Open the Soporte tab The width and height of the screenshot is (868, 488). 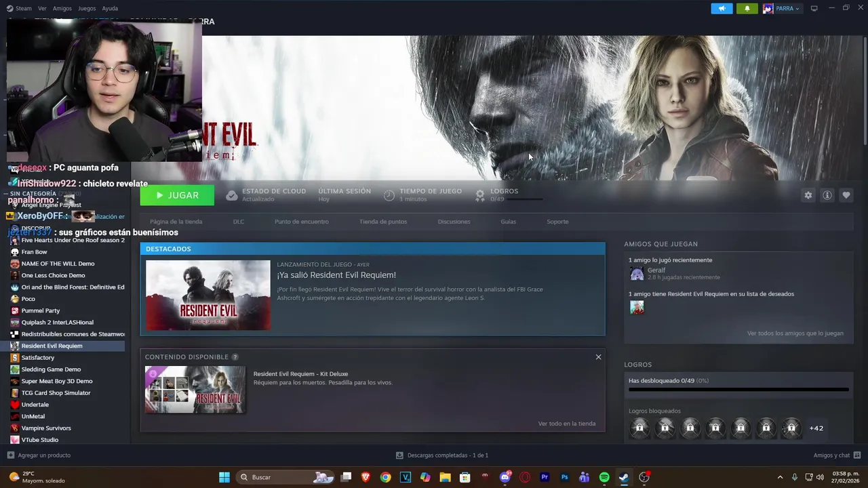click(x=557, y=222)
